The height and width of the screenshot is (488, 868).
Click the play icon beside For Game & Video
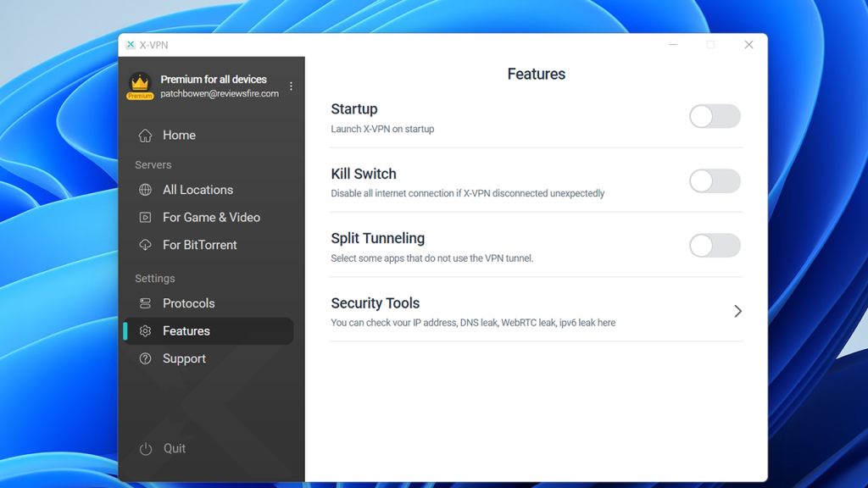tap(145, 218)
